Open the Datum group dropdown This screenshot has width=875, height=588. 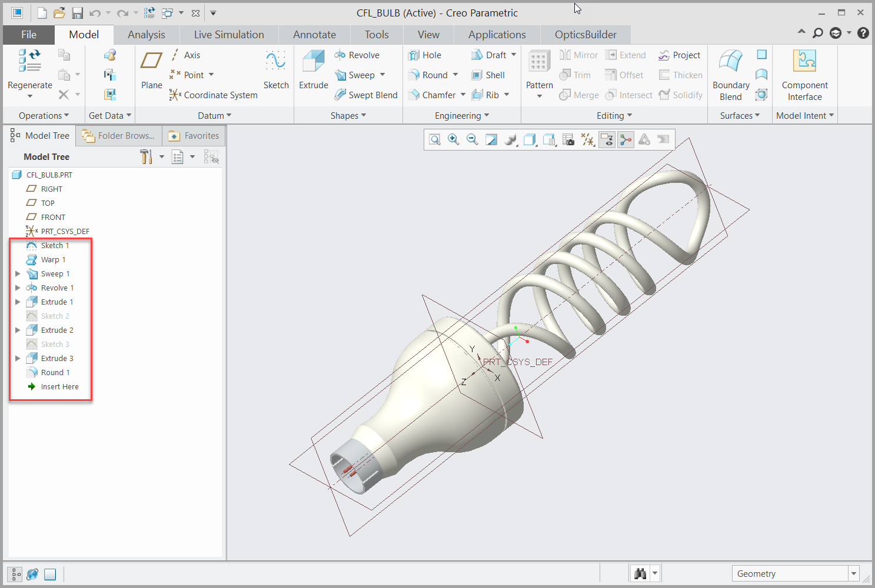pyautogui.click(x=214, y=115)
